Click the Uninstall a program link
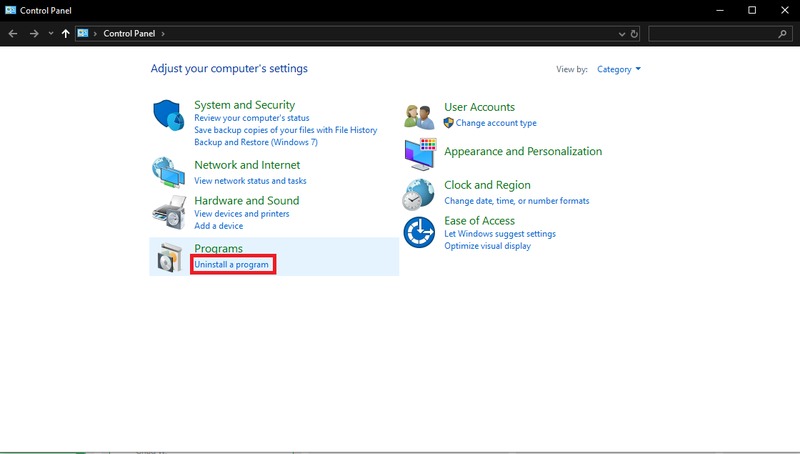 pyautogui.click(x=231, y=264)
